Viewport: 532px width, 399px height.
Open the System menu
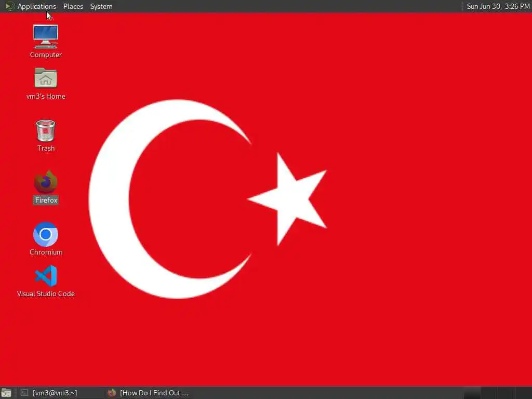(101, 6)
